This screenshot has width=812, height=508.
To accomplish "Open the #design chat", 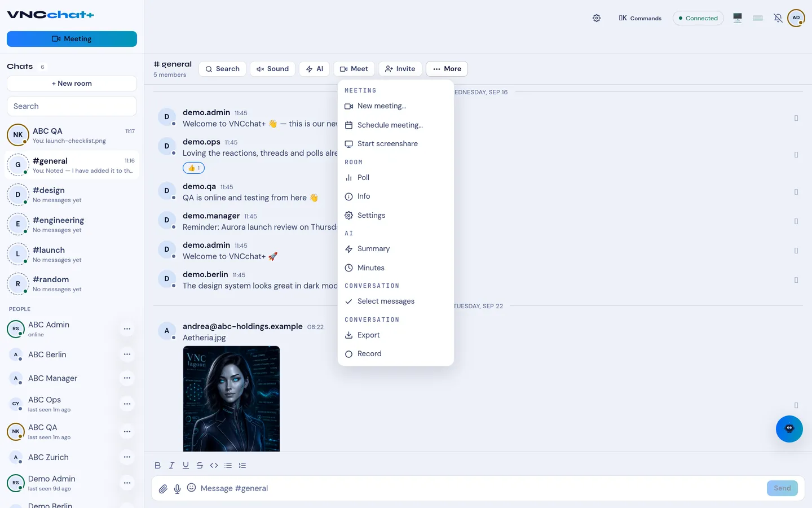I will tap(72, 195).
